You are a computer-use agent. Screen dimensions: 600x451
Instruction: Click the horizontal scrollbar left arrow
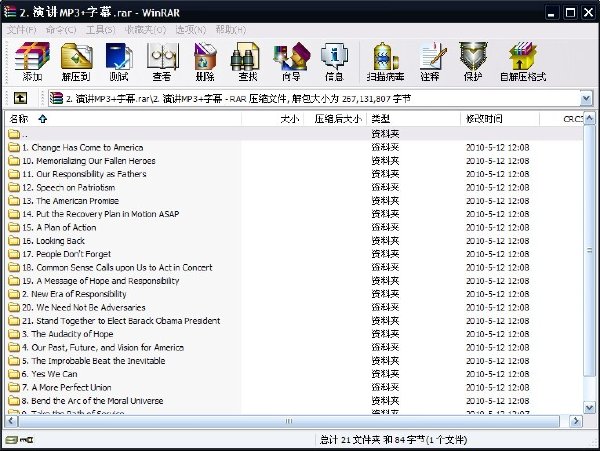pos(11,421)
